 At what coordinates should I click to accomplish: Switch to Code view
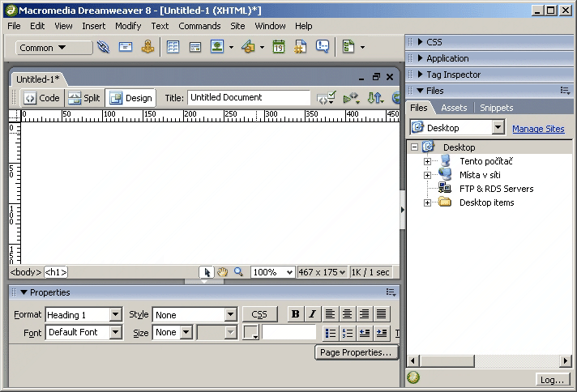click(x=42, y=98)
